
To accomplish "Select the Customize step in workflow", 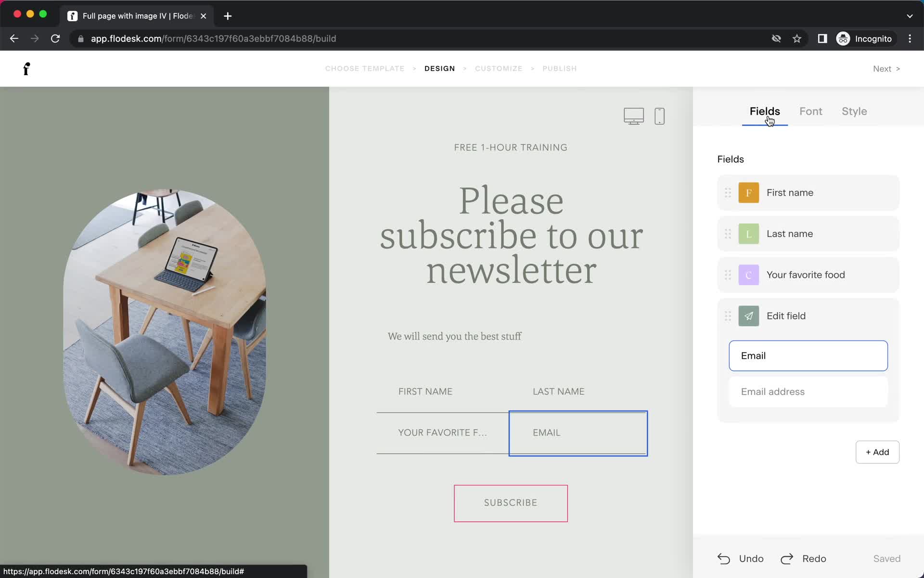I will tap(499, 68).
